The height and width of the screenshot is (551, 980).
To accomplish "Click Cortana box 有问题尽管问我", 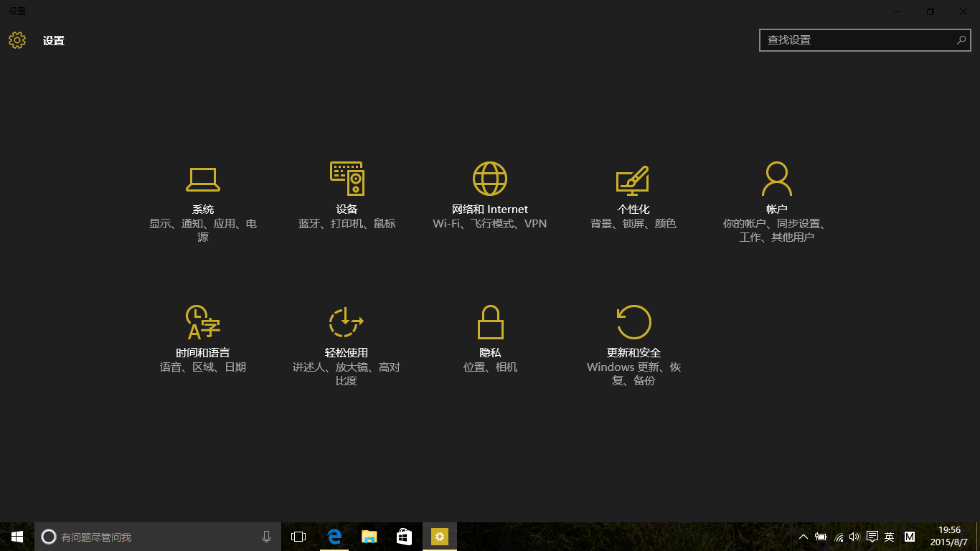I will click(157, 537).
